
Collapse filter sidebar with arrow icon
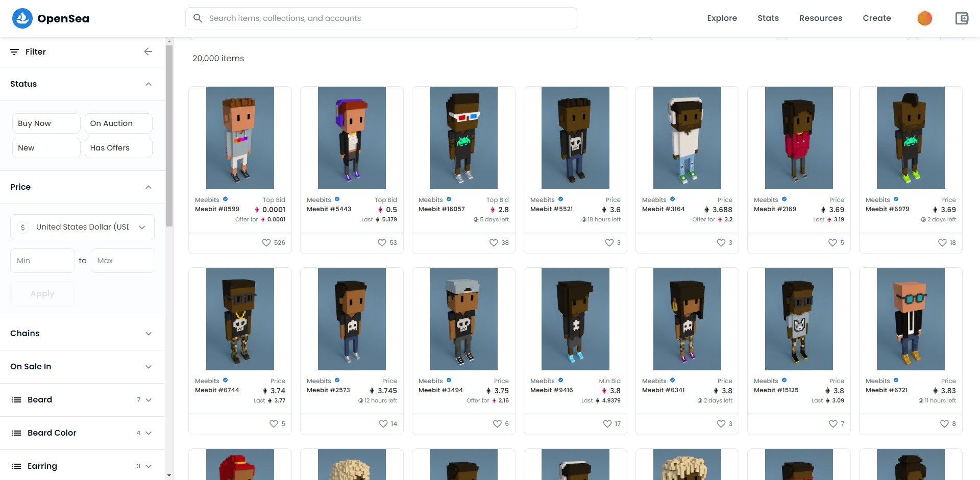click(148, 52)
